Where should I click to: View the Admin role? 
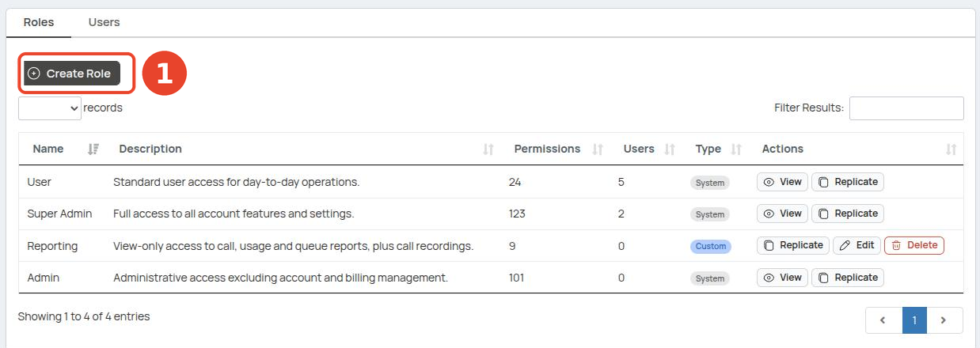point(782,278)
